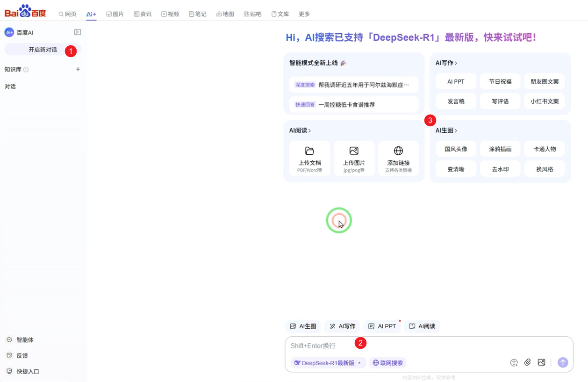Click 涂鸦插画 button

tap(500, 149)
